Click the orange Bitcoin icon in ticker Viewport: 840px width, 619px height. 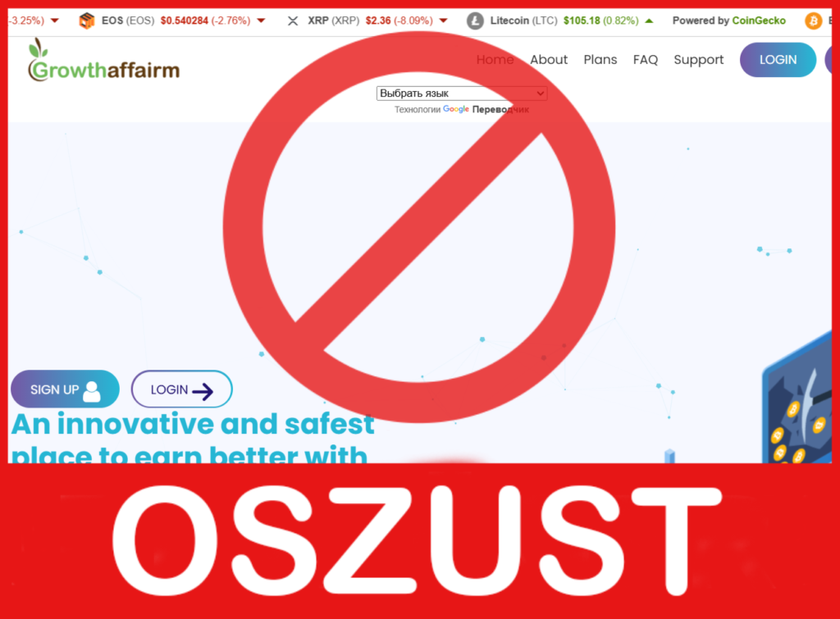[813, 20]
